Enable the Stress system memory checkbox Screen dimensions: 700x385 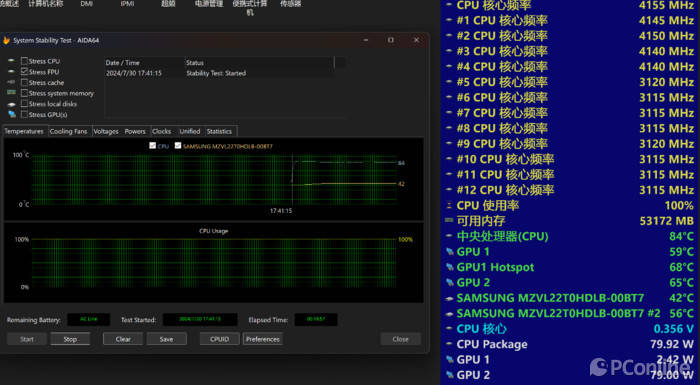click(25, 93)
